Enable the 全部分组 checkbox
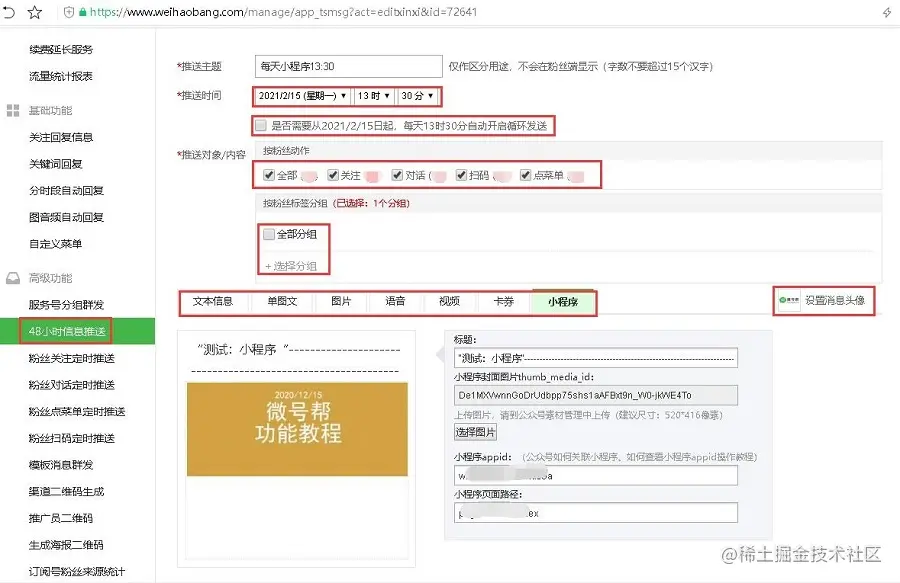The image size is (900, 583). pos(267,233)
